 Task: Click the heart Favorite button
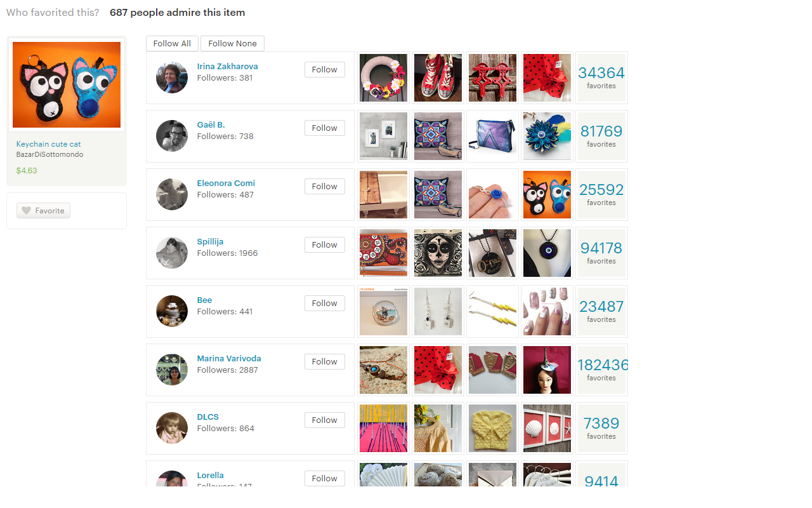[43, 211]
